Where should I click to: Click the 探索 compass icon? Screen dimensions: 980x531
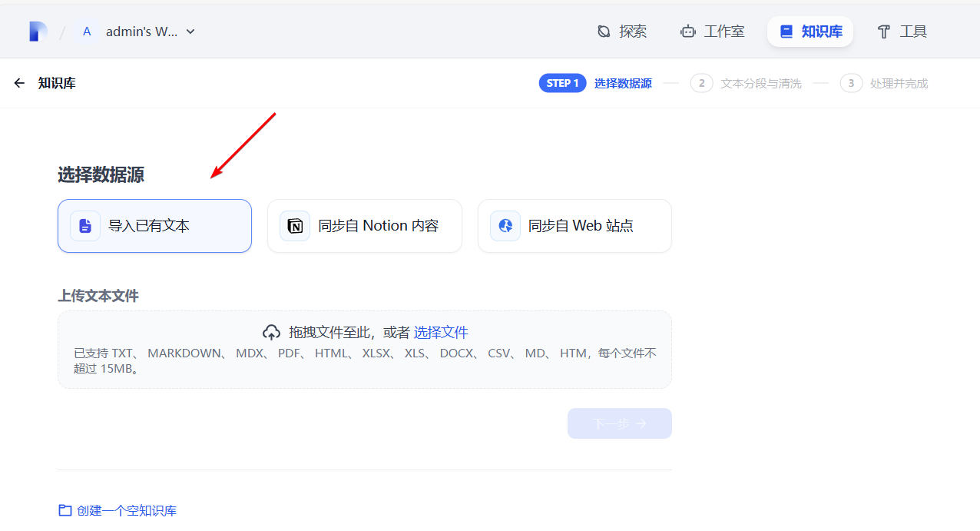tap(604, 32)
